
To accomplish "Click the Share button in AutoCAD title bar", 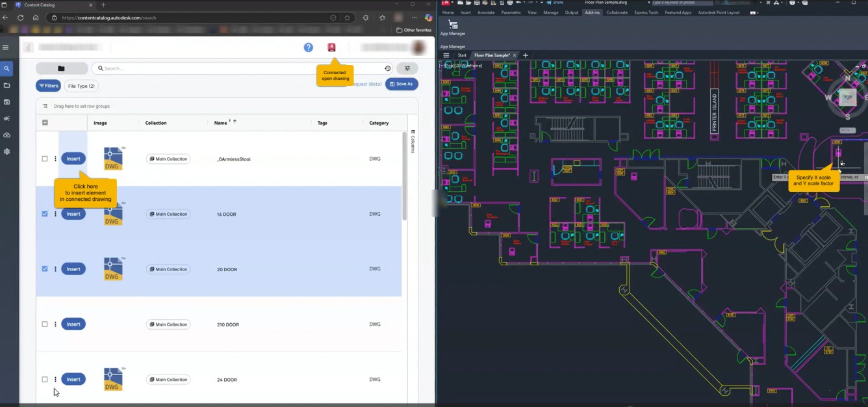I will click(554, 3).
